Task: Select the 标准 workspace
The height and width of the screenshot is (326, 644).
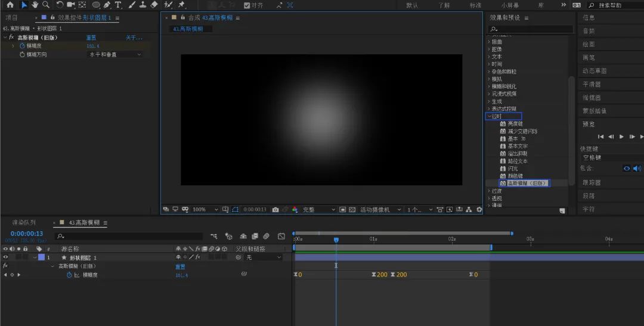Action: click(x=475, y=5)
